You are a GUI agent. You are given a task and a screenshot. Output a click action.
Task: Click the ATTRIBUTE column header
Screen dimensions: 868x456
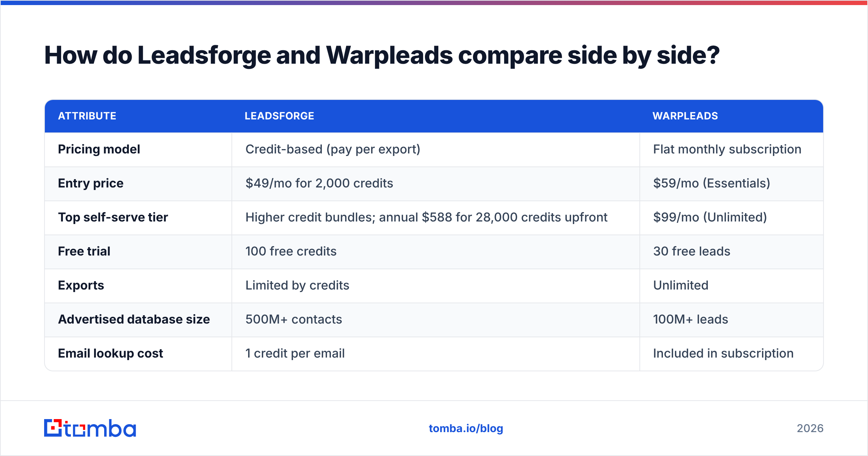pos(87,116)
